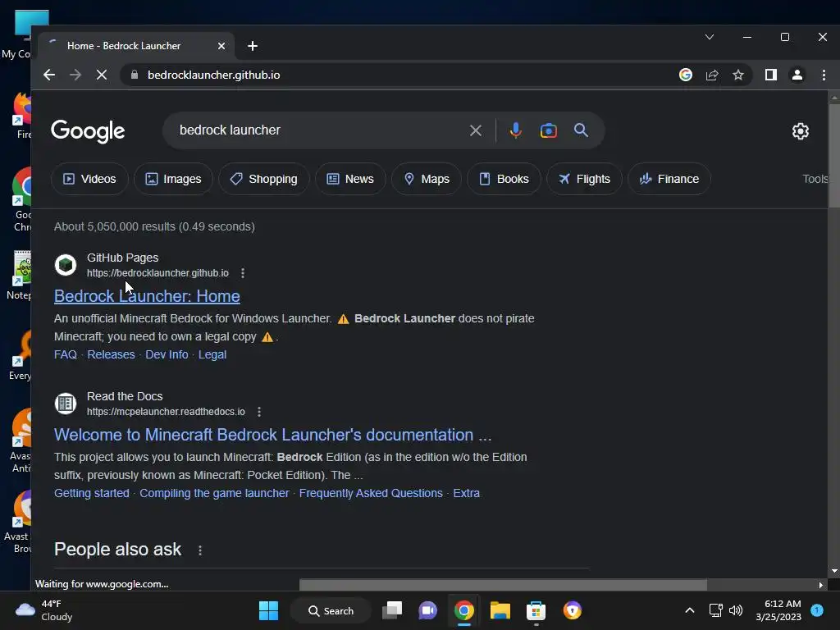Go back using the browser back arrow

point(49,75)
